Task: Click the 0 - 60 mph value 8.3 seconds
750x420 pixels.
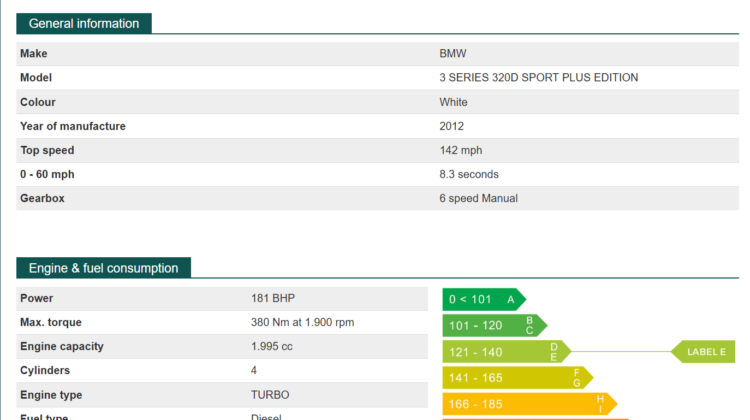Action: click(x=469, y=174)
